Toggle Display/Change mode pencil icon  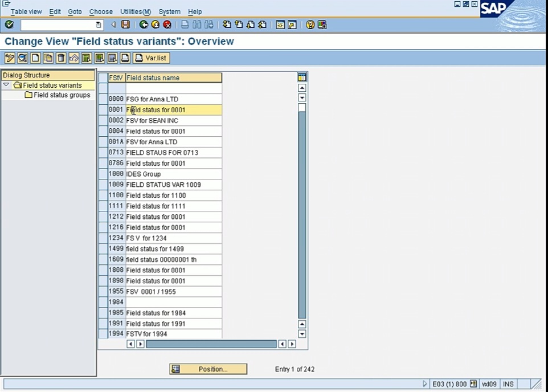(x=10, y=58)
